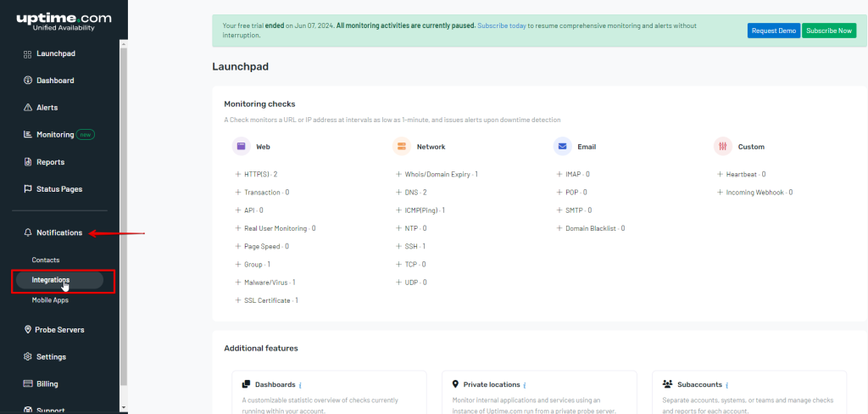Viewport: 868px width, 414px height.
Task: Expand the Monitoring sidebar menu
Action: tap(55, 135)
